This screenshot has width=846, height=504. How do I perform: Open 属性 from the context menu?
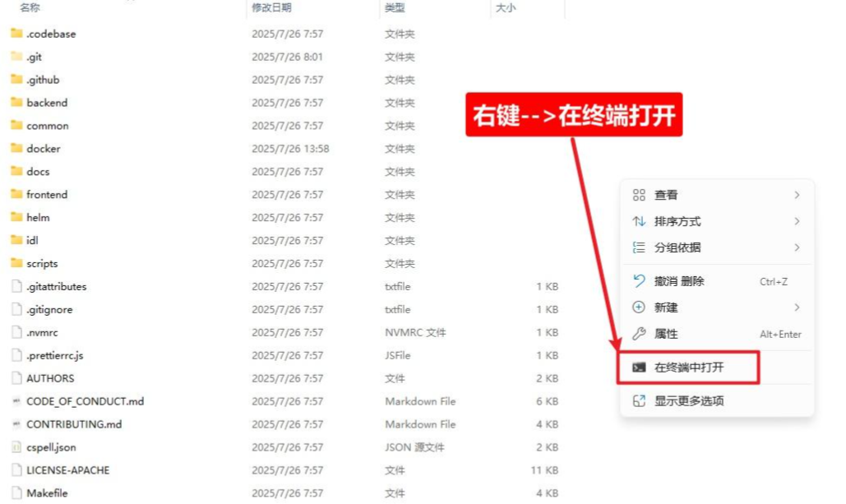tap(717, 334)
